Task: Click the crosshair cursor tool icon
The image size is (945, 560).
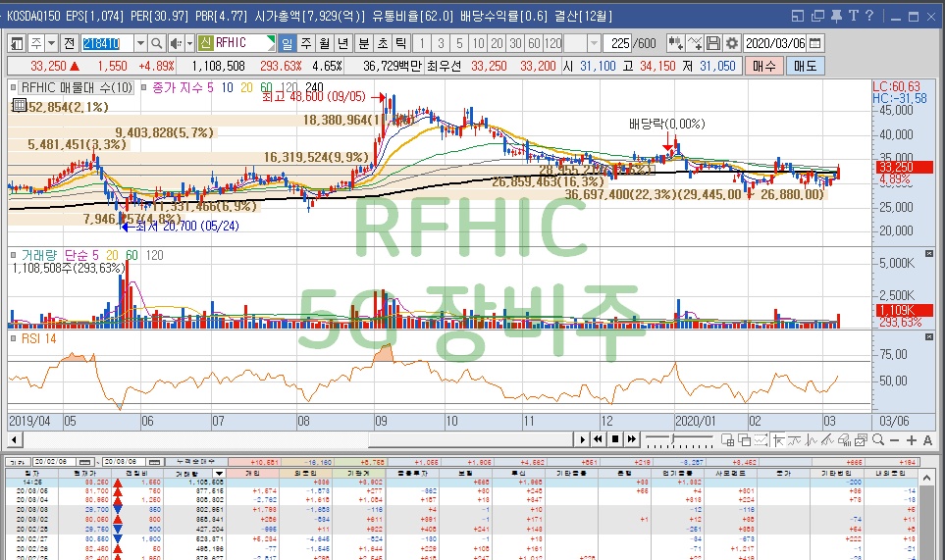Action: [x=778, y=440]
